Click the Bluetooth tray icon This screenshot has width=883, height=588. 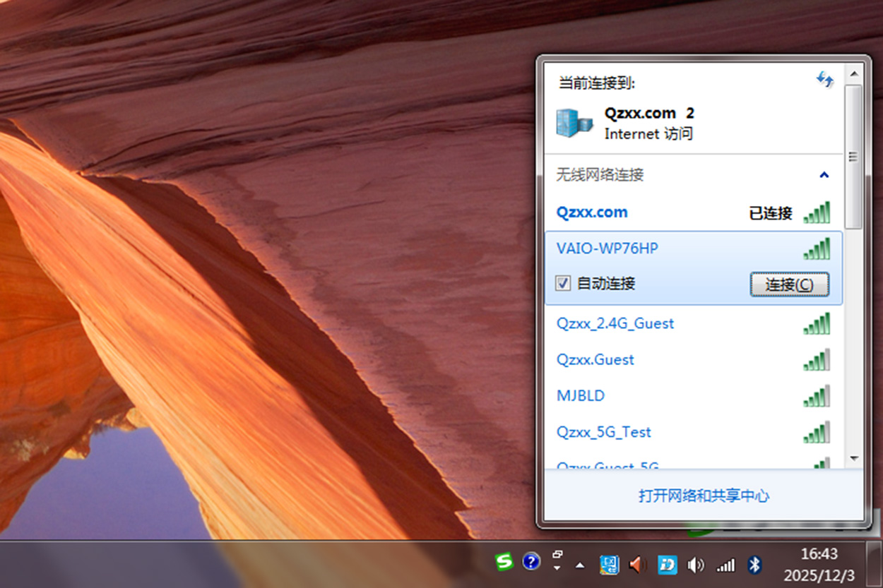pos(754,564)
